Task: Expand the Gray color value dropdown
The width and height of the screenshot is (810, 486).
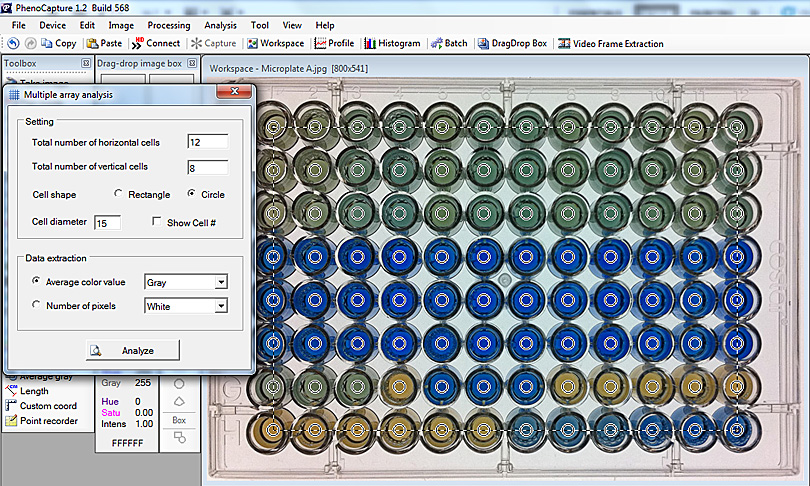Action: [221, 283]
